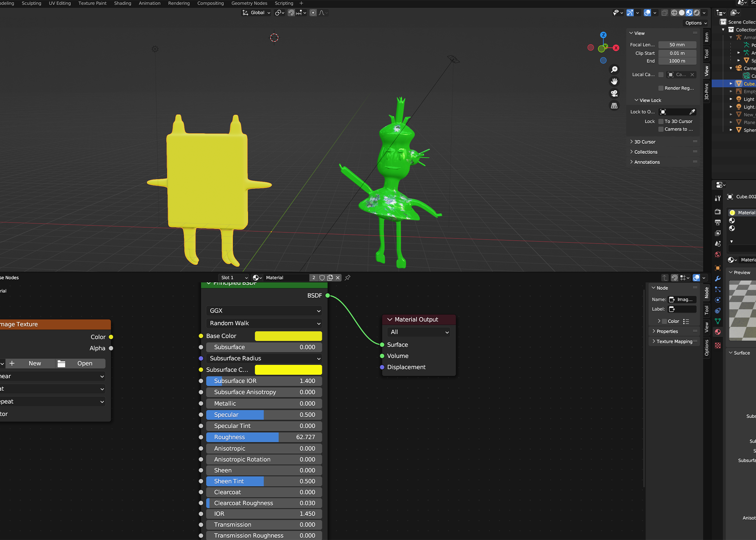This screenshot has height=540, width=756.
Task: Toggle camera view with camera icon
Action: 614,94
